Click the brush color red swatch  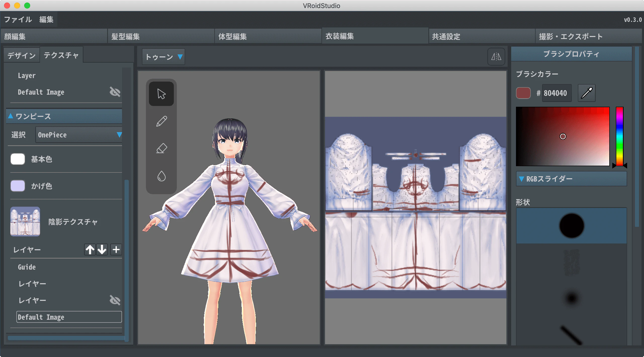pos(523,93)
